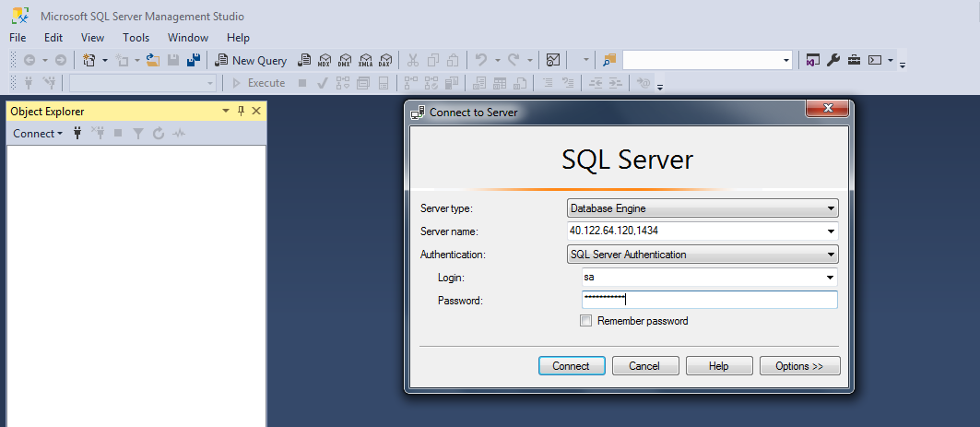This screenshot has height=427, width=980.
Task: Click in the Password input field
Action: pos(709,300)
